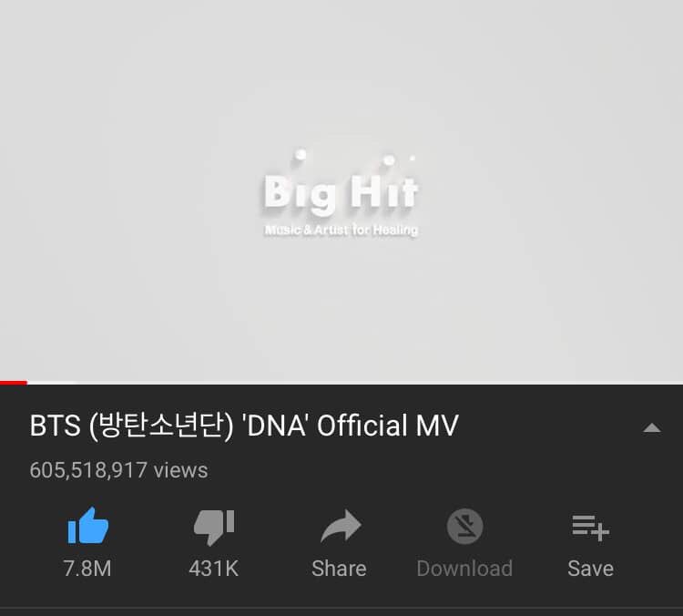Tap the Save to playlist icon
The image size is (683, 616).
tap(590, 528)
